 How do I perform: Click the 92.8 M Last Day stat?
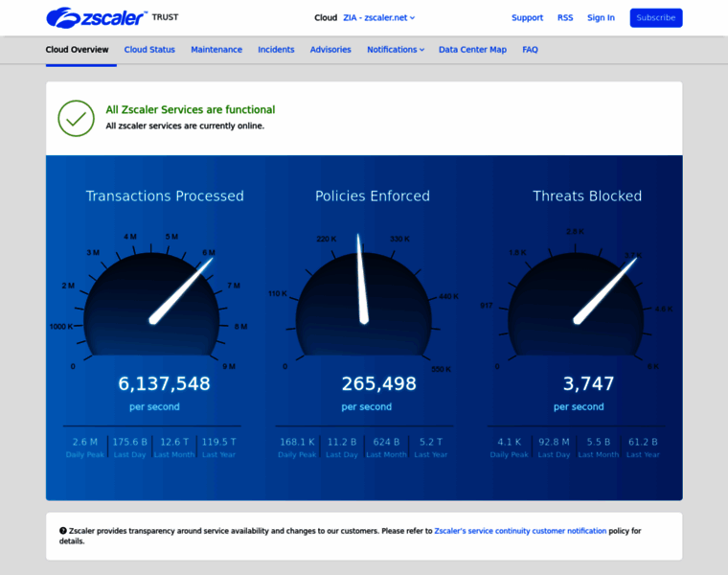554,448
